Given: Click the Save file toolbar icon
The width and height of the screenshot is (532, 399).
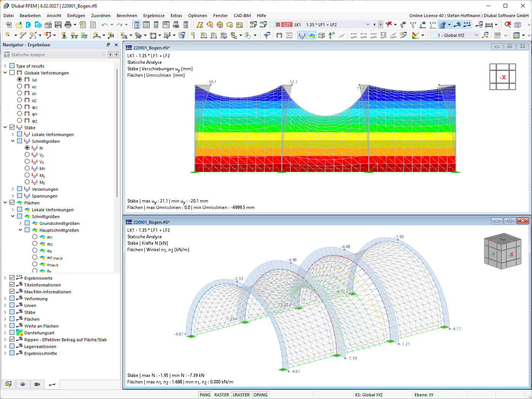Looking at the screenshot, I should 58,25.
